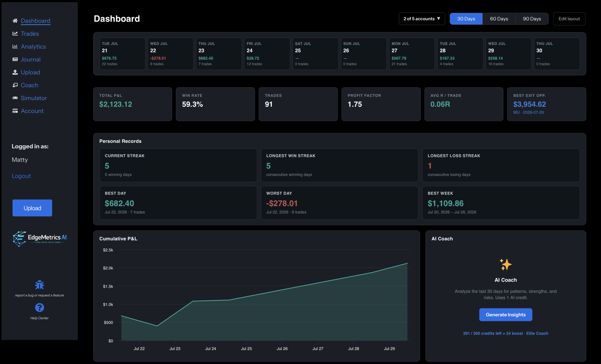This screenshot has width=601, height=364.
Task: Click the Logout link
Action: click(x=21, y=176)
